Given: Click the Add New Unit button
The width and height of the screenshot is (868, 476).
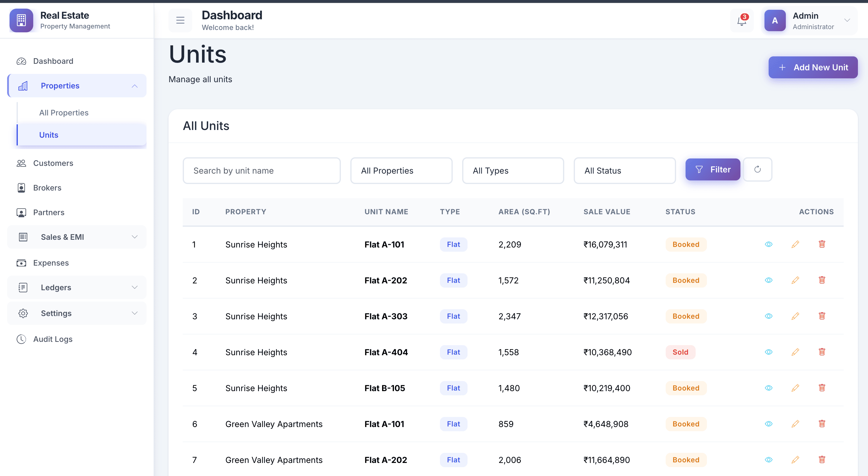Looking at the screenshot, I should [813, 67].
